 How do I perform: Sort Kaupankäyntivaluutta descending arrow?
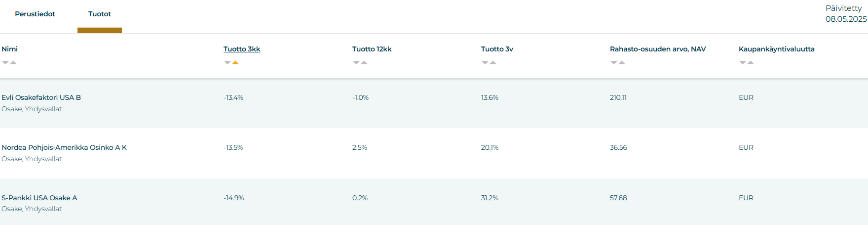tap(743, 63)
